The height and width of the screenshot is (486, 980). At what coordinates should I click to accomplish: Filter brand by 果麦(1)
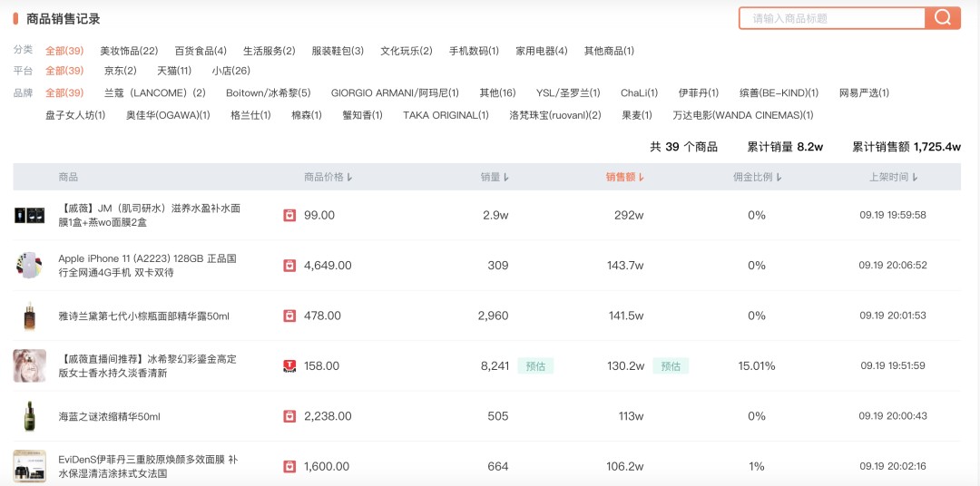click(x=637, y=115)
